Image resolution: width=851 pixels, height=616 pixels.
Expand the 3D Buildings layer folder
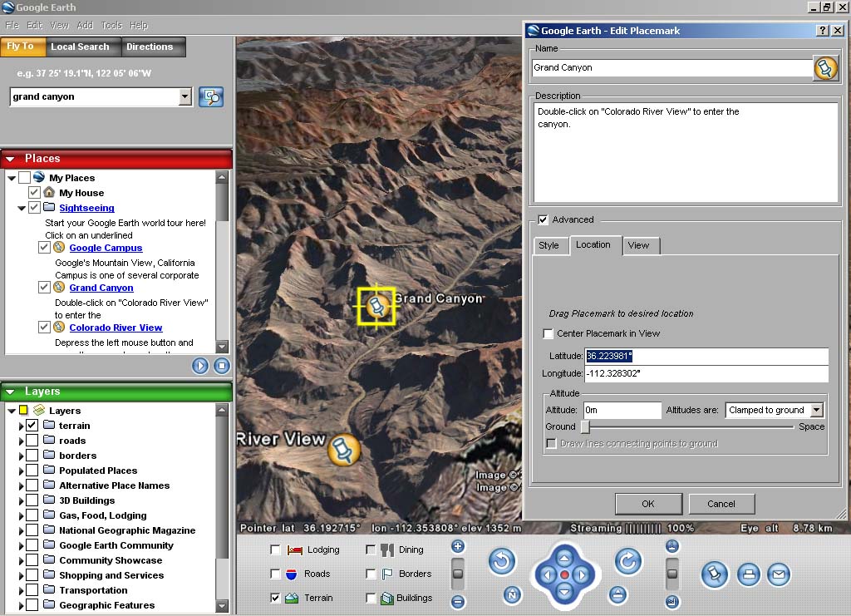[x=21, y=500]
